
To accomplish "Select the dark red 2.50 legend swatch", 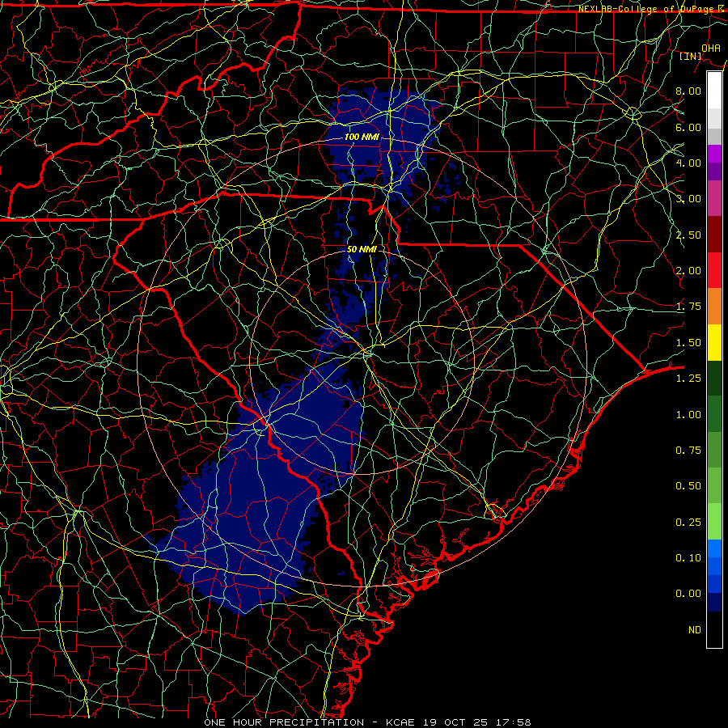I will click(714, 235).
